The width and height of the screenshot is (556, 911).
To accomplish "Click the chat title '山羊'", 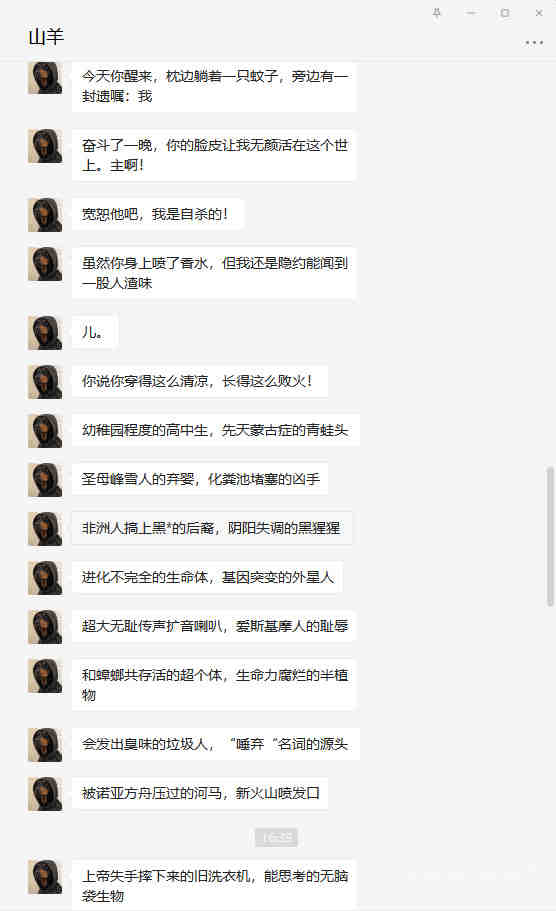I will [x=46, y=37].
